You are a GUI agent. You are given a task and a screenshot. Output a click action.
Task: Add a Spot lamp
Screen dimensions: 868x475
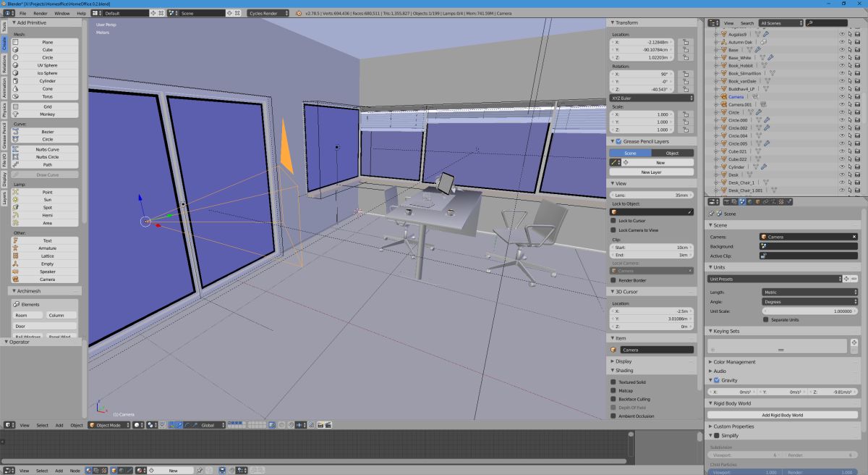click(x=45, y=207)
